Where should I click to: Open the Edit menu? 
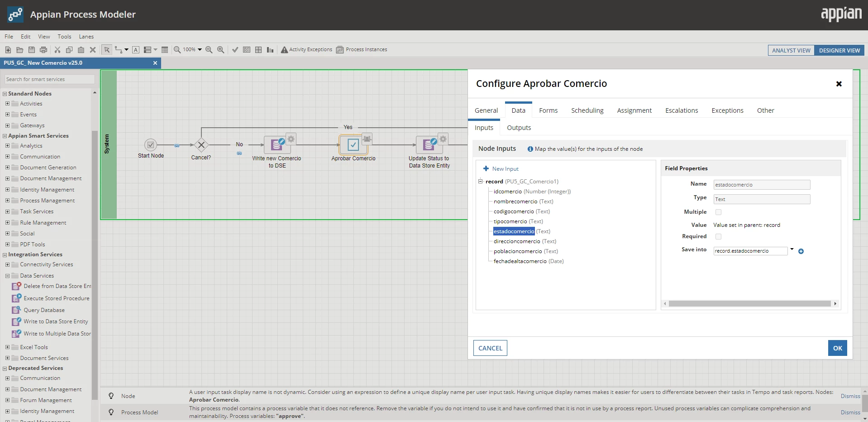coord(25,37)
